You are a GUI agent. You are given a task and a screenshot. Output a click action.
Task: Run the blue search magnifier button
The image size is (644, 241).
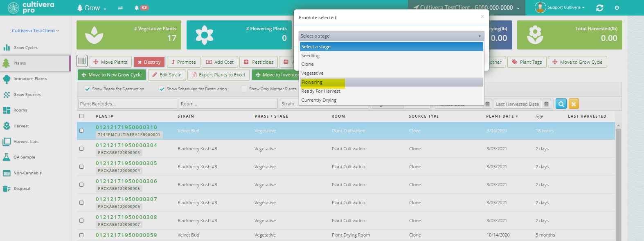click(x=561, y=104)
